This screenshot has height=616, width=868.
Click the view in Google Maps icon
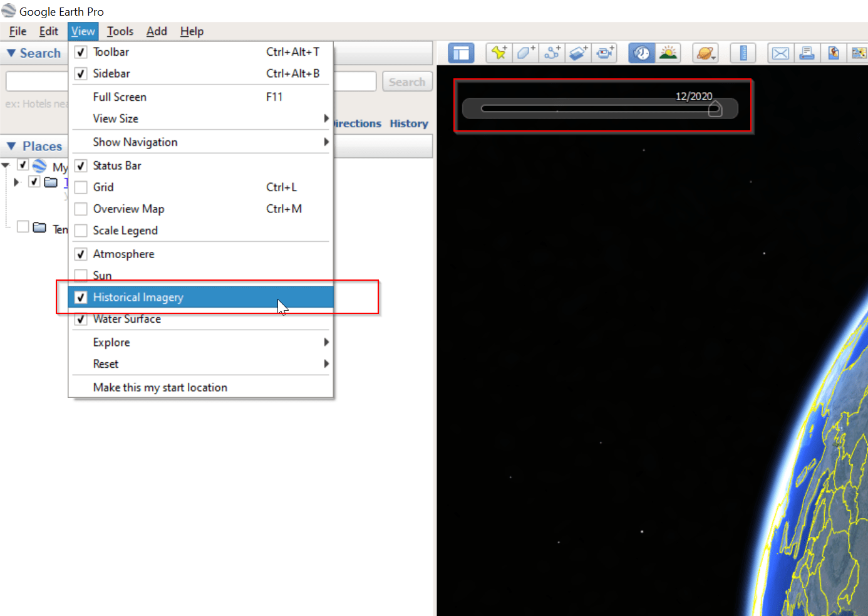(x=858, y=53)
